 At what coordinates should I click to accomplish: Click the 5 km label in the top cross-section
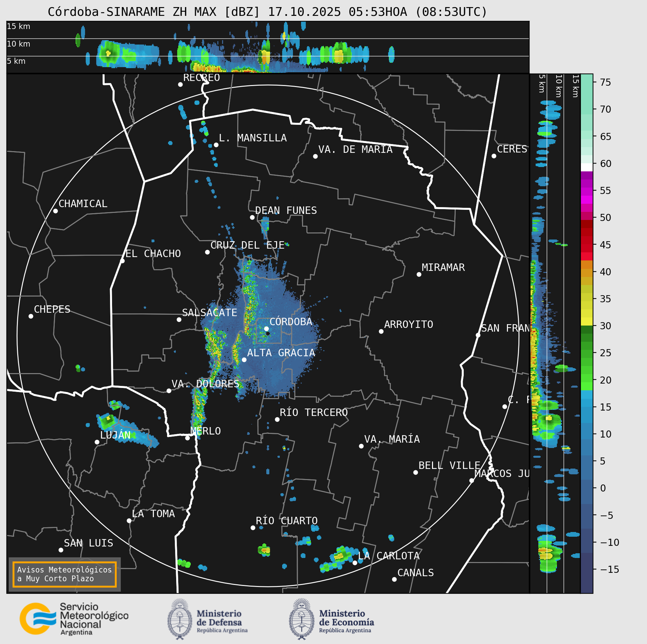[x=16, y=61]
